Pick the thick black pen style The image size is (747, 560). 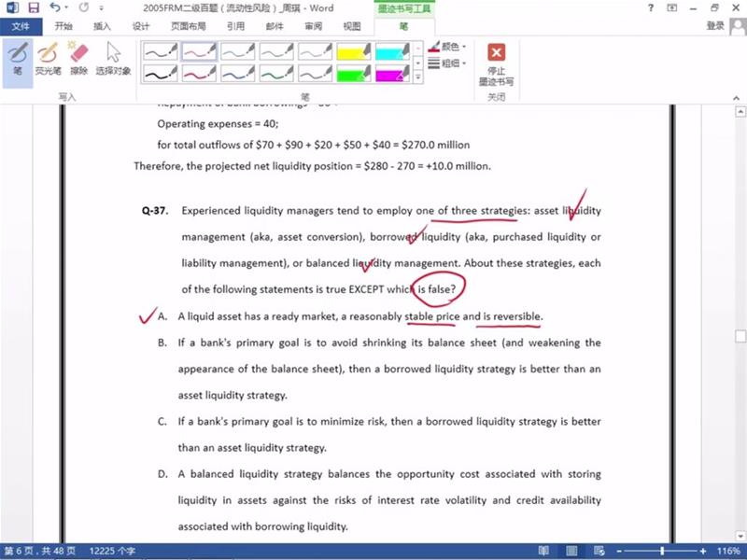[x=160, y=74]
